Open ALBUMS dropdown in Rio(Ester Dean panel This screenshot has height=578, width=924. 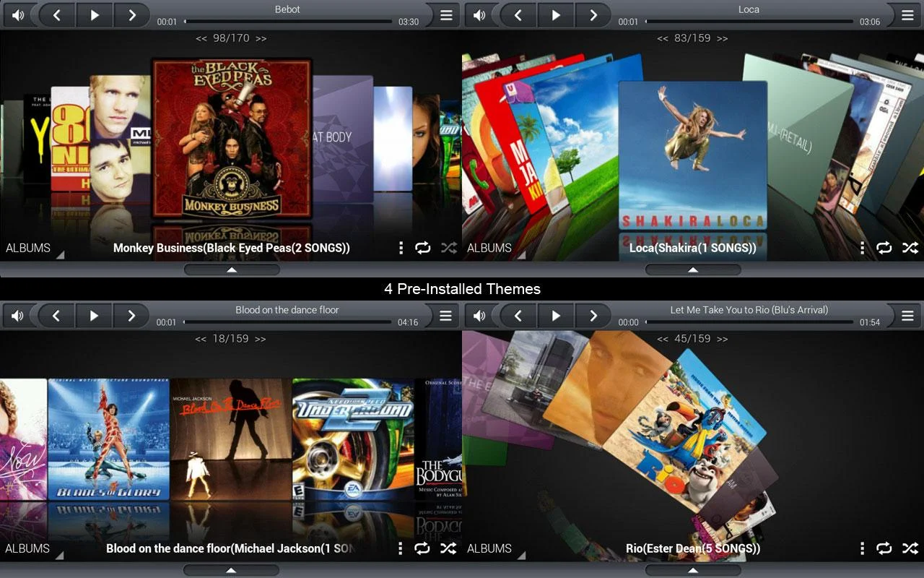point(494,548)
